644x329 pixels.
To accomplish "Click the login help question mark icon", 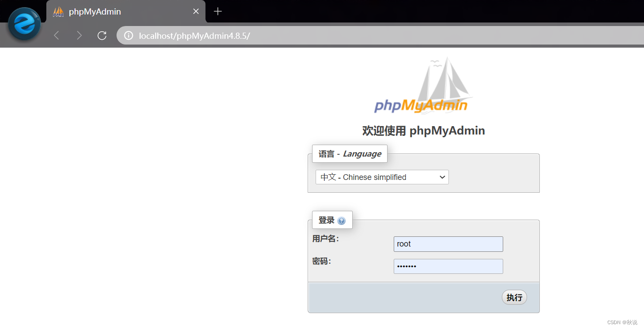I will [341, 221].
